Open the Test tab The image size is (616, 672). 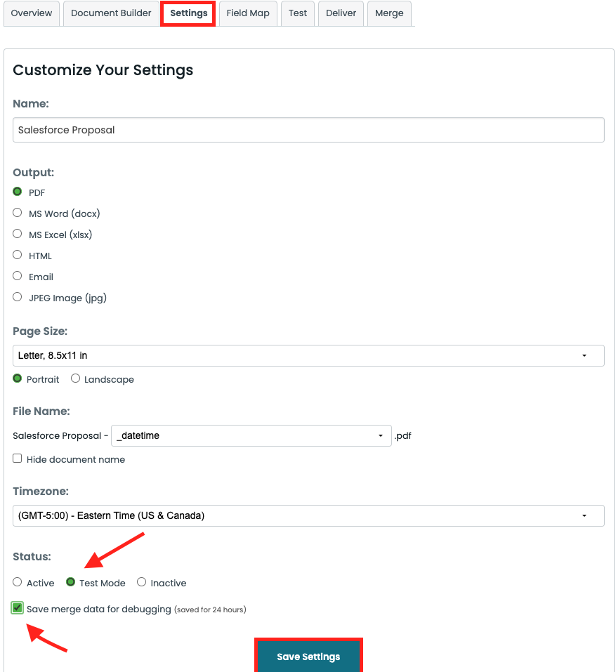(x=297, y=13)
